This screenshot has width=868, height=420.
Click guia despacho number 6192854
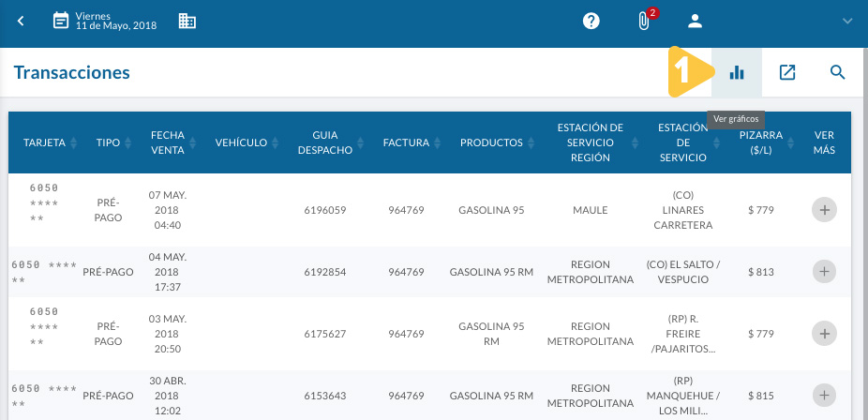coord(325,272)
